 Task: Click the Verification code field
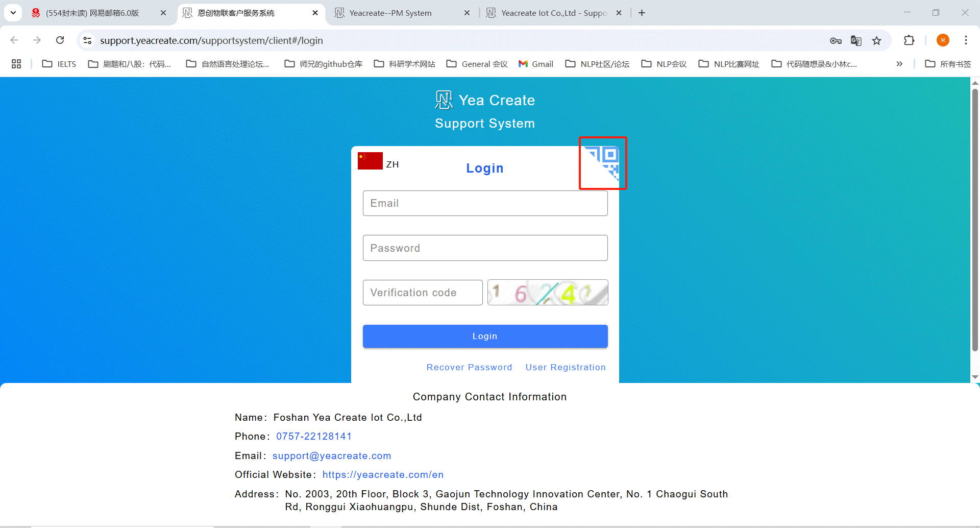tap(423, 293)
